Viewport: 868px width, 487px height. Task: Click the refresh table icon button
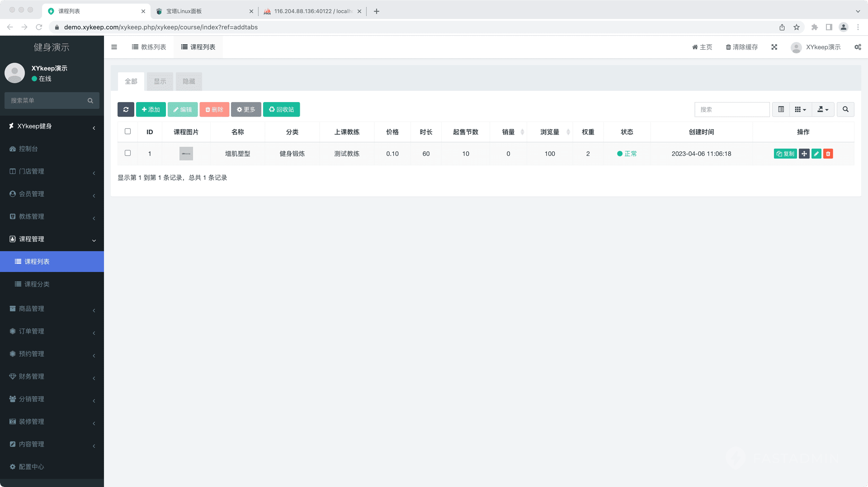[126, 109]
